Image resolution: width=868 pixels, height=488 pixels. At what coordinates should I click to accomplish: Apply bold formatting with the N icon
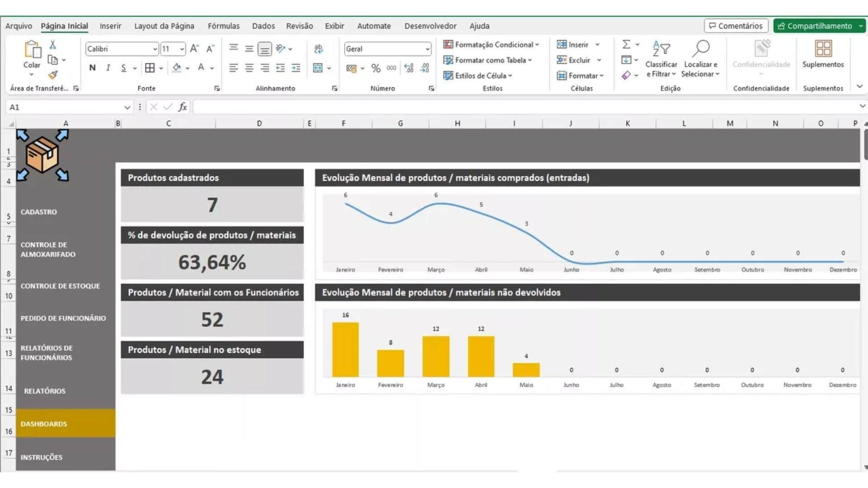coord(92,68)
